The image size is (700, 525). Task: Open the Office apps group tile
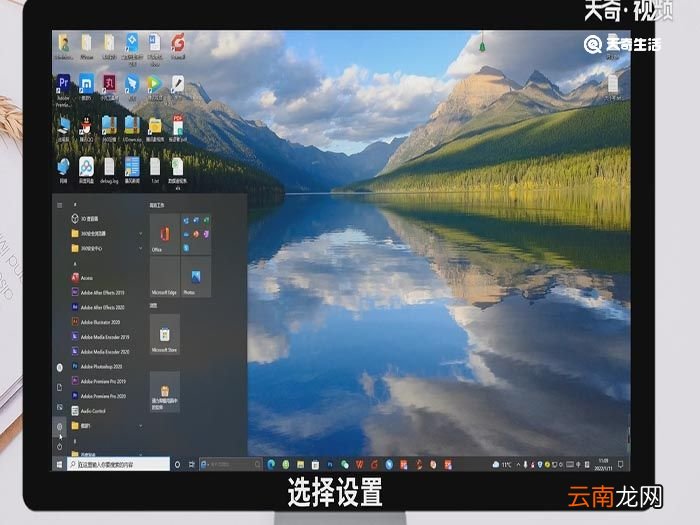pos(196,234)
